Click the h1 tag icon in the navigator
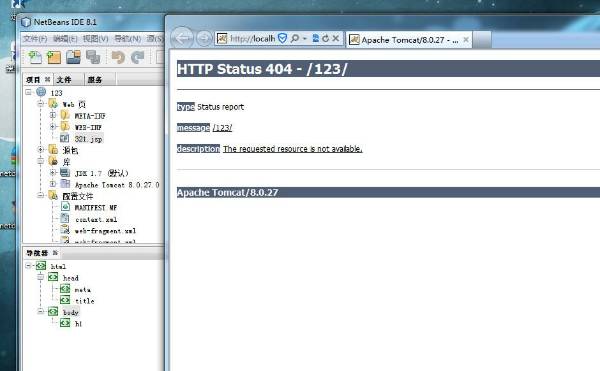The width and height of the screenshot is (600, 371). coord(65,323)
